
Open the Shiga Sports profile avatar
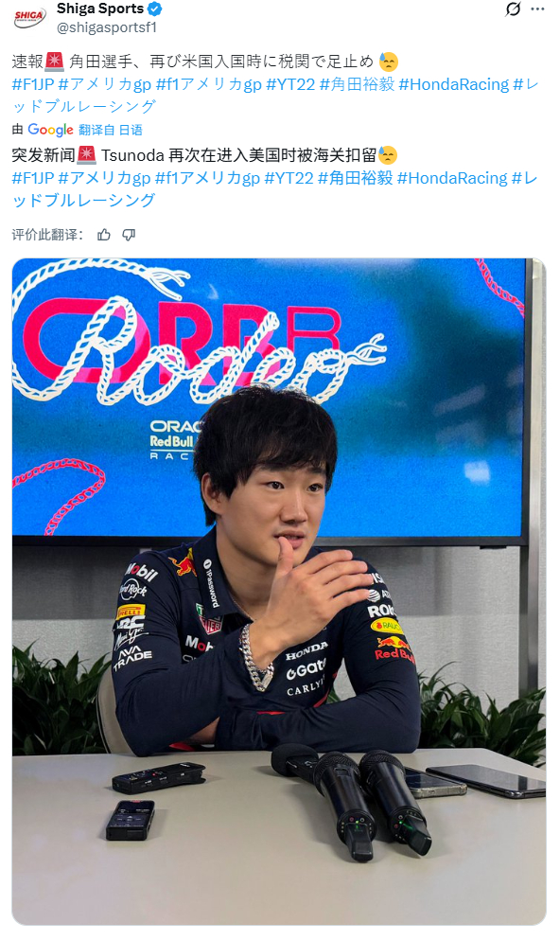29,18
